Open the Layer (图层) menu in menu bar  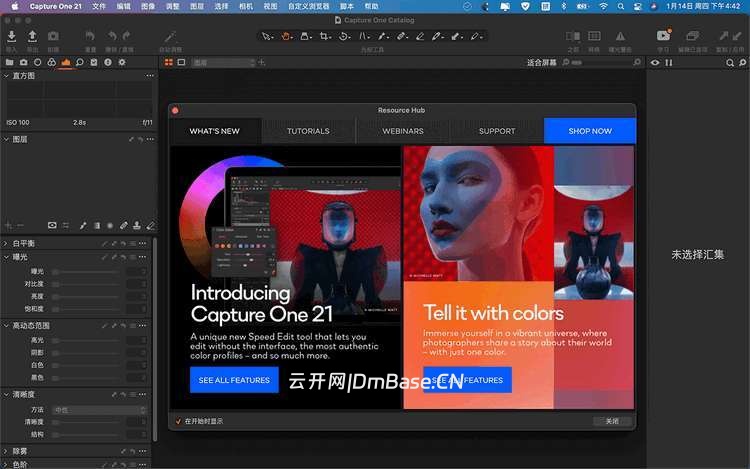[198, 6]
